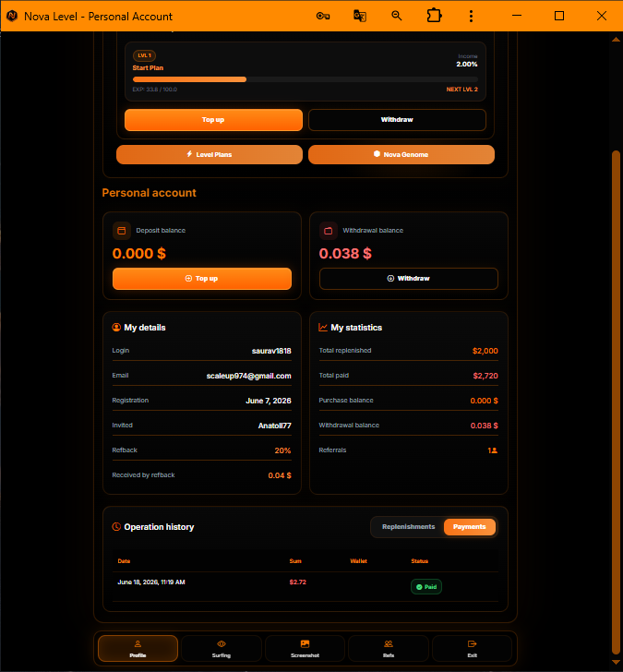
Task: Open the Surfing tab in bottom navigation
Action: 222,648
